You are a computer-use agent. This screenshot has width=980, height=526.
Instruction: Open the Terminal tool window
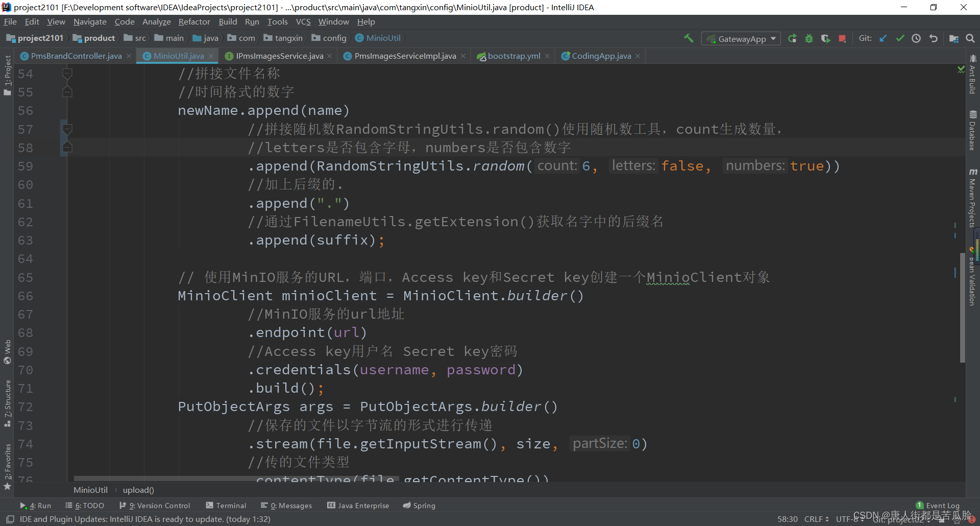point(226,506)
